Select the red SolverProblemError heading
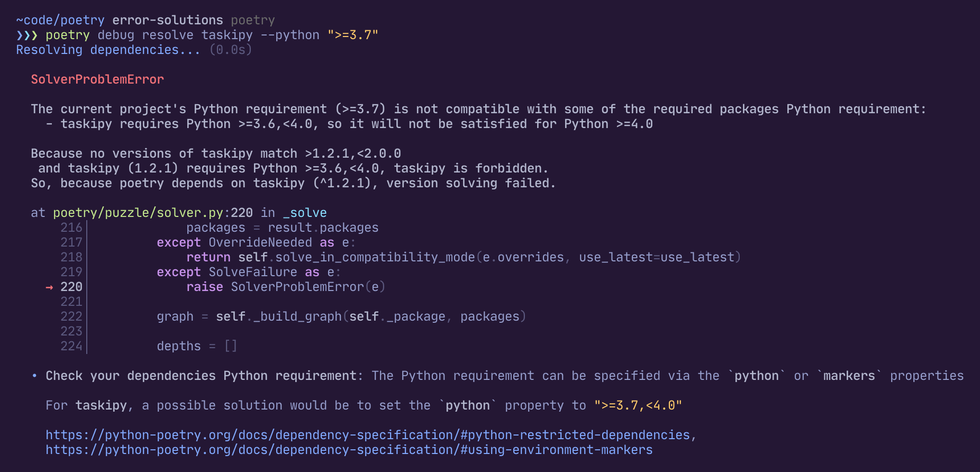 coord(97,79)
